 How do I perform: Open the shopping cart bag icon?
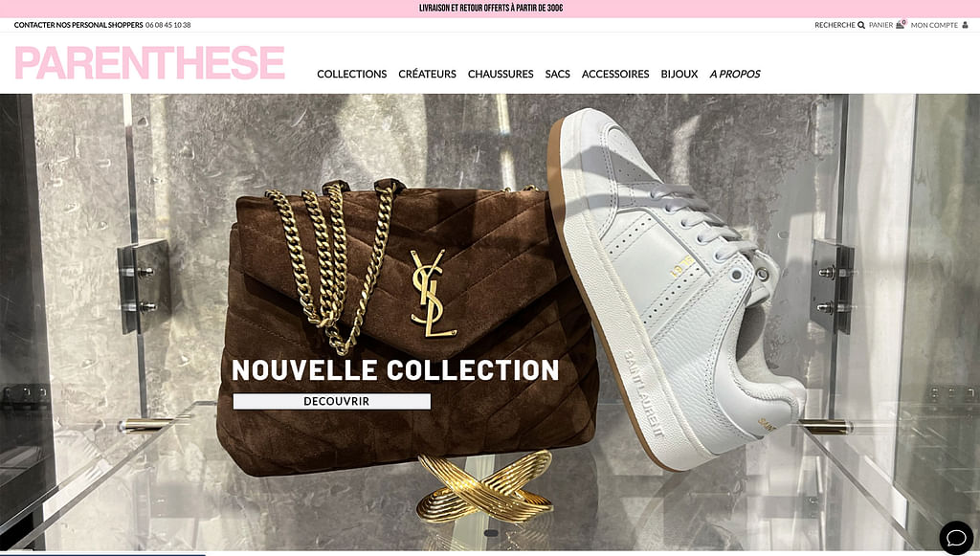(x=900, y=25)
